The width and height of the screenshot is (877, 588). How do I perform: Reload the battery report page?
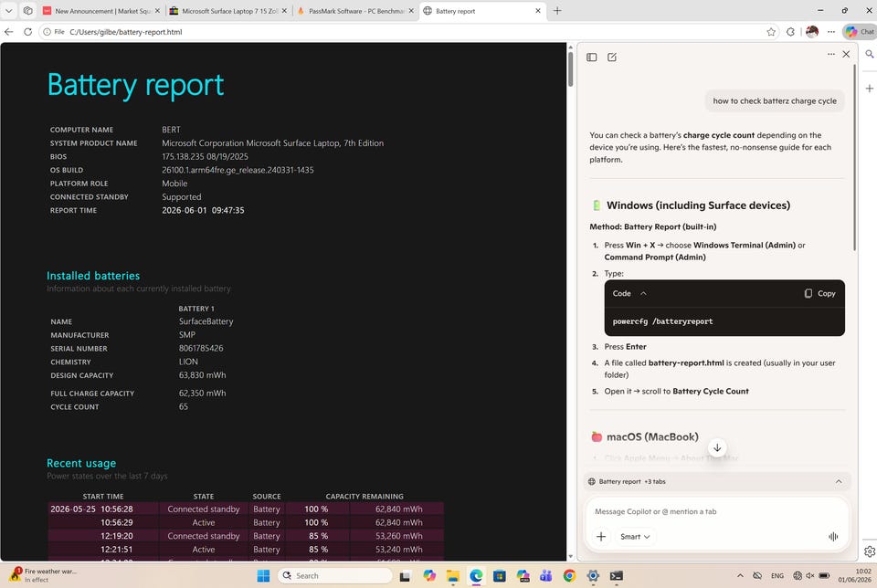[x=27, y=32]
